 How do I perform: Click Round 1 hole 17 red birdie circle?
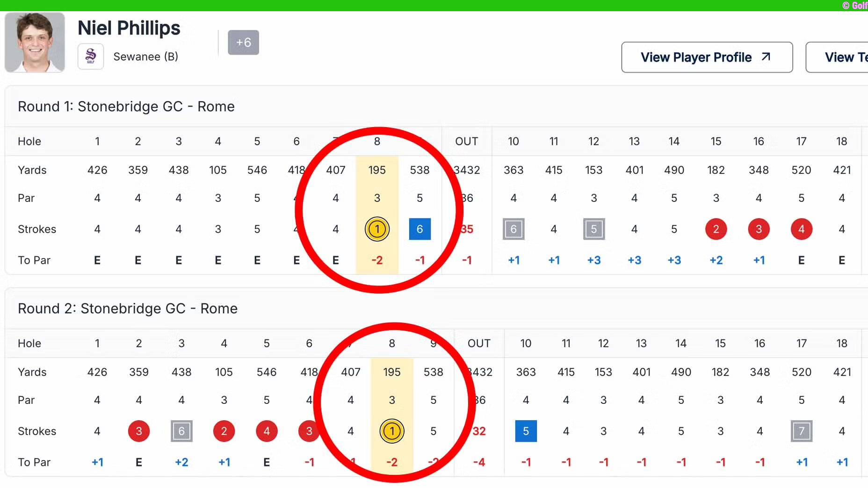pos(802,229)
